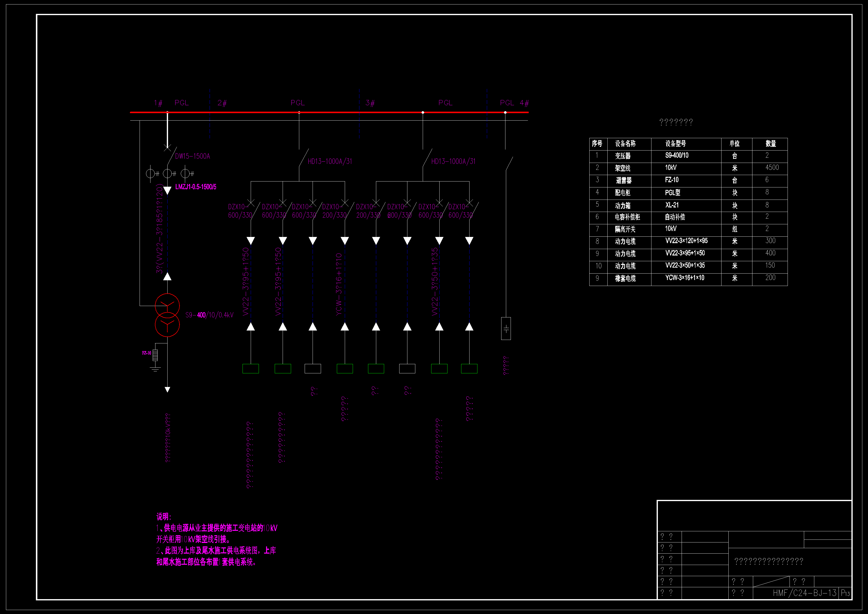Select the 变压器 cell in equipment table
This screenshot has width=868, height=614.
pyautogui.click(x=623, y=156)
